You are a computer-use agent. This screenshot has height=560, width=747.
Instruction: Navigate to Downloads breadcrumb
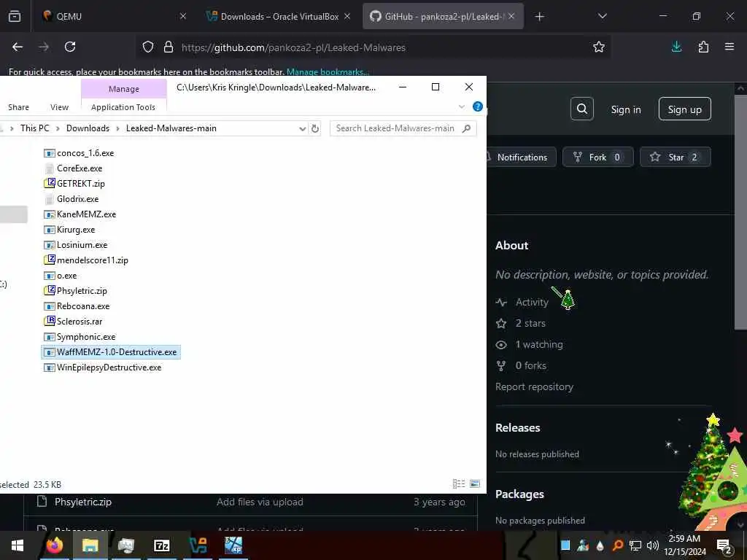coord(88,128)
